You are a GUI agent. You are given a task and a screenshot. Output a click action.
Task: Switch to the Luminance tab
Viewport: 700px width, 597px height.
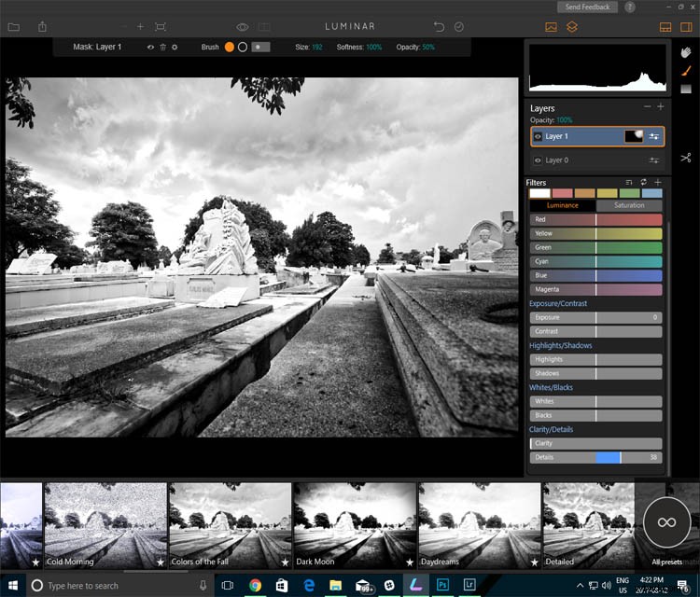563,205
